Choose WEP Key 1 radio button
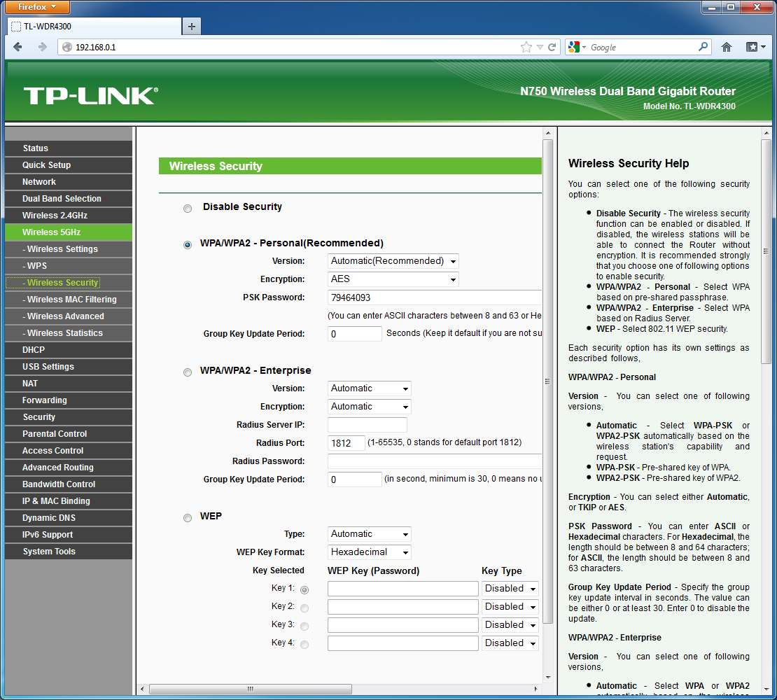Image resolution: width=777 pixels, height=700 pixels. click(304, 589)
